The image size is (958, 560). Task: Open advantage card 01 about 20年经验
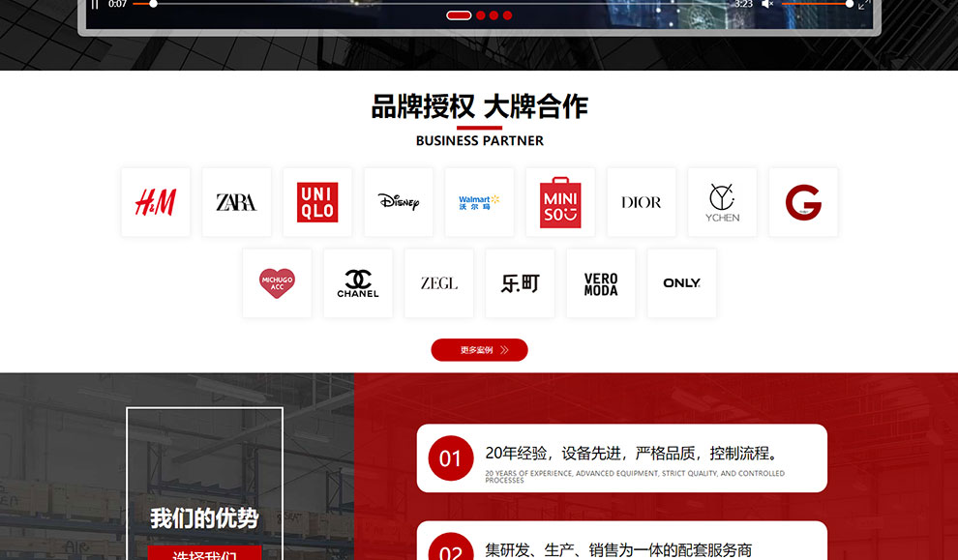(621, 458)
